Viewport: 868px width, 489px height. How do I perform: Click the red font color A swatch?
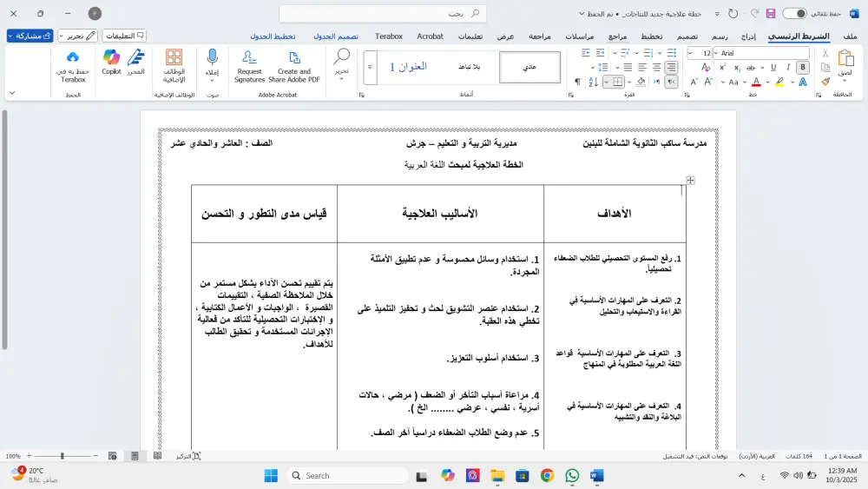pyautogui.click(x=756, y=82)
